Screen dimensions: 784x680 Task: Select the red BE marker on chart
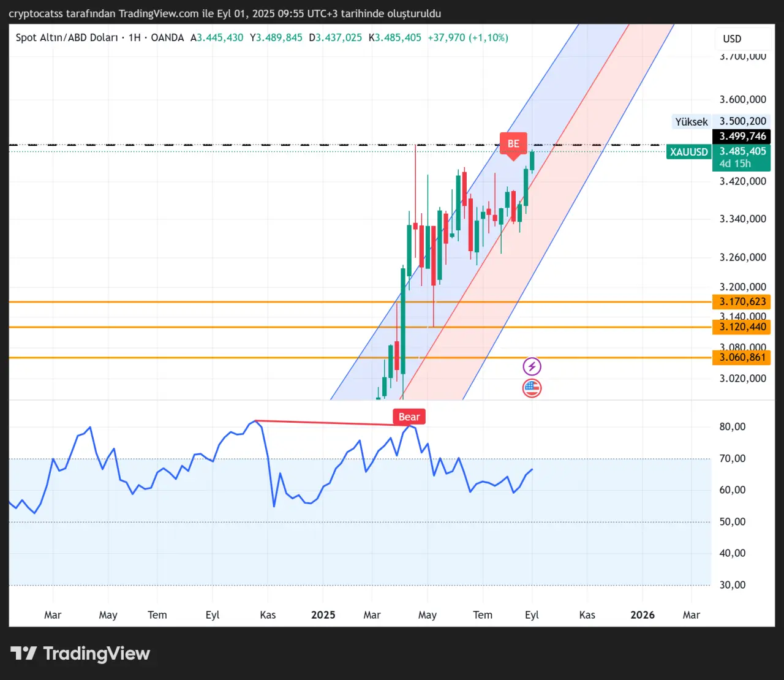[x=513, y=143]
